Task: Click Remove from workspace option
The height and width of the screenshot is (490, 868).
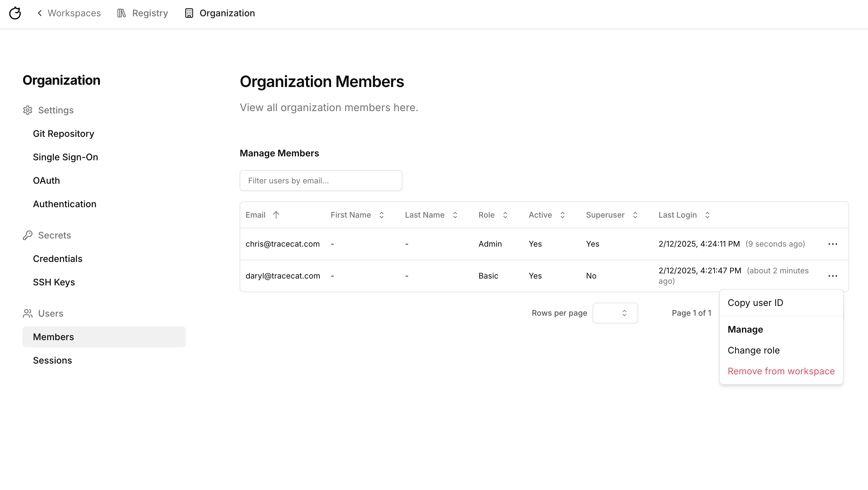Action: point(781,371)
